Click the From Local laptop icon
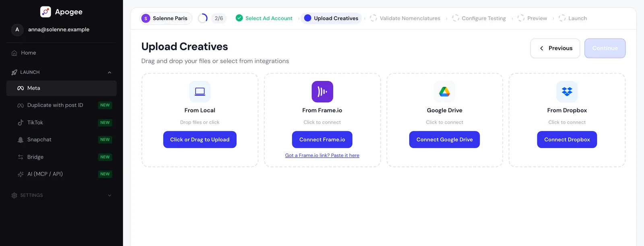Screen dimensions: 644x246 click(200, 92)
